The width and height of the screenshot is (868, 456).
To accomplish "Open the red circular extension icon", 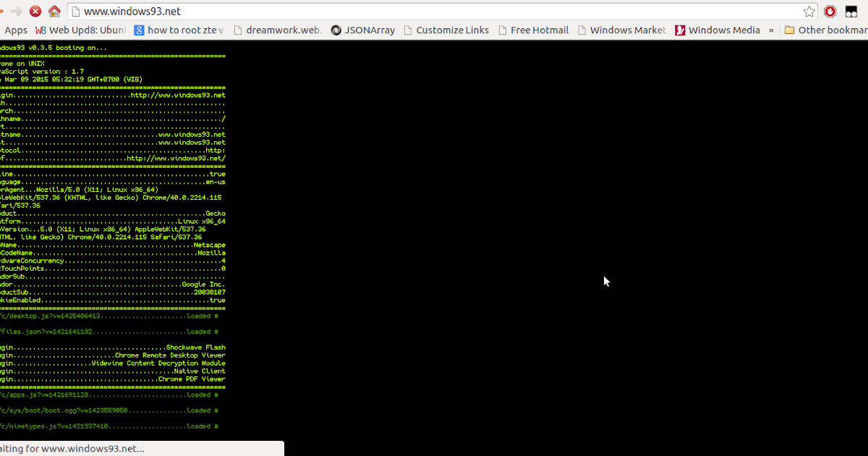I will (x=830, y=12).
